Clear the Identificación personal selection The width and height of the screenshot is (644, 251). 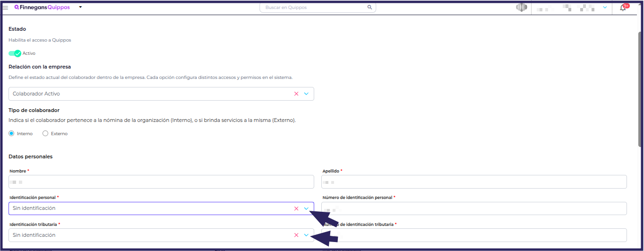(296, 208)
